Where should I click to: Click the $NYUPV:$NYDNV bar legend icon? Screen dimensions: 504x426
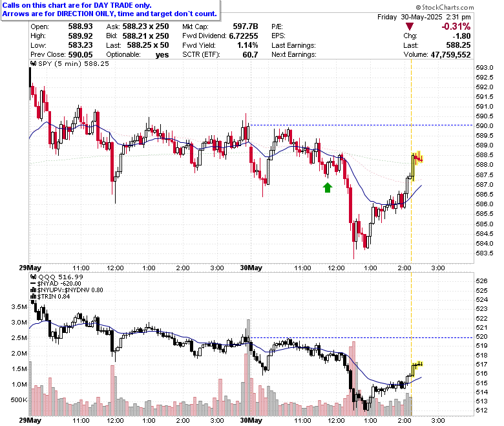[34, 290]
